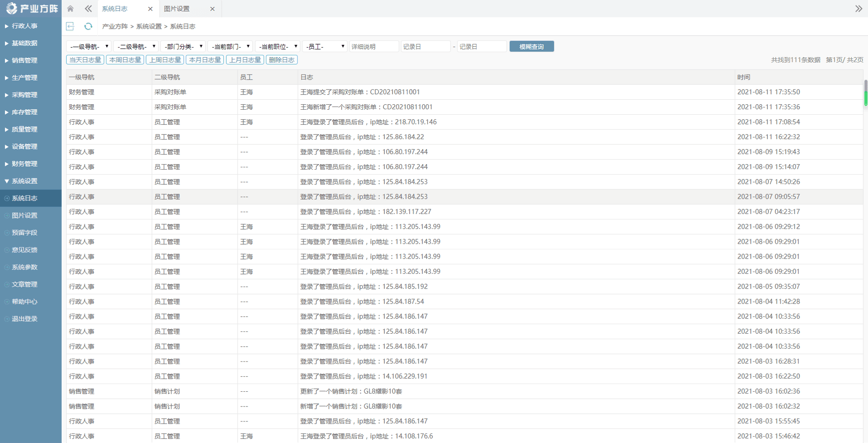Click the back icon left of refresh

point(70,27)
